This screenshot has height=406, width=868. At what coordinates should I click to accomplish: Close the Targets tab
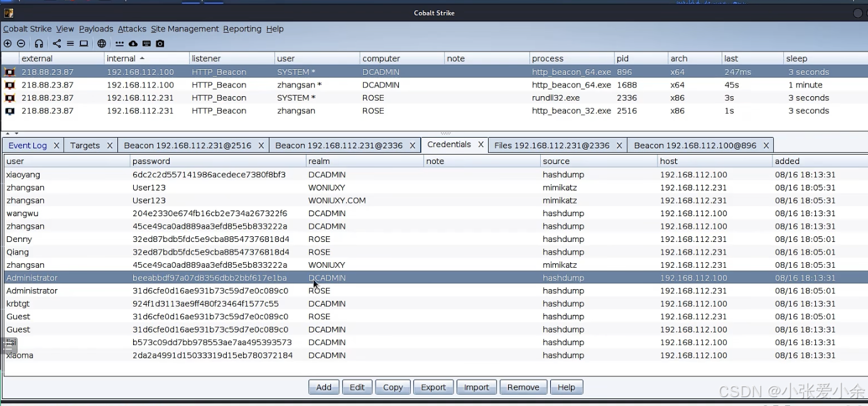click(x=109, y=145)
